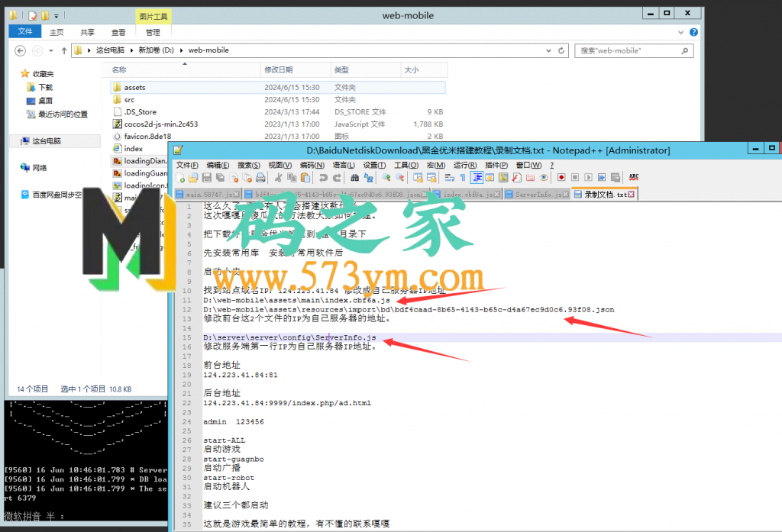Undo the last edit in Notepad++
This screenshot has width=782, height=532.
(323, 178)
